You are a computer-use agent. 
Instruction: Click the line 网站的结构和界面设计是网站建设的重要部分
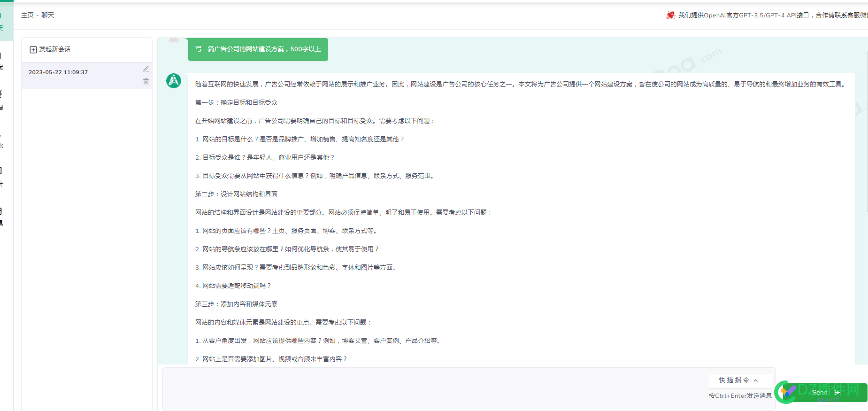click(344, 213)
